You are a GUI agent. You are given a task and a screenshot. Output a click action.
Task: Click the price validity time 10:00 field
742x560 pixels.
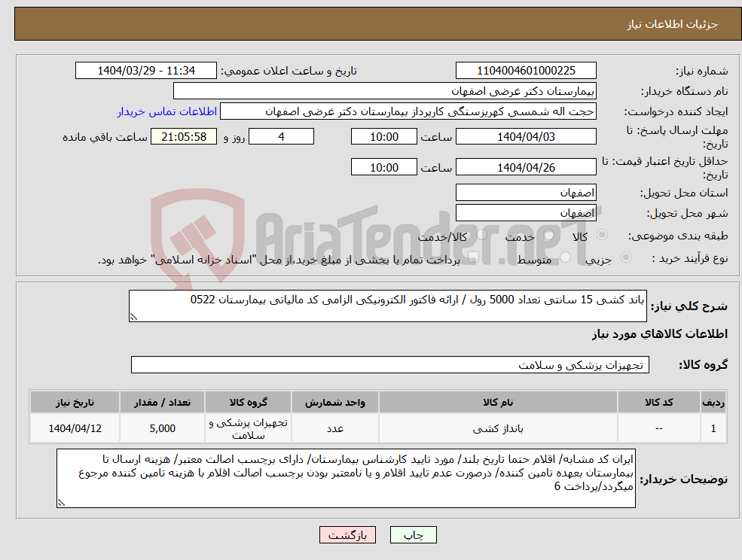click(x=383, y=167)
